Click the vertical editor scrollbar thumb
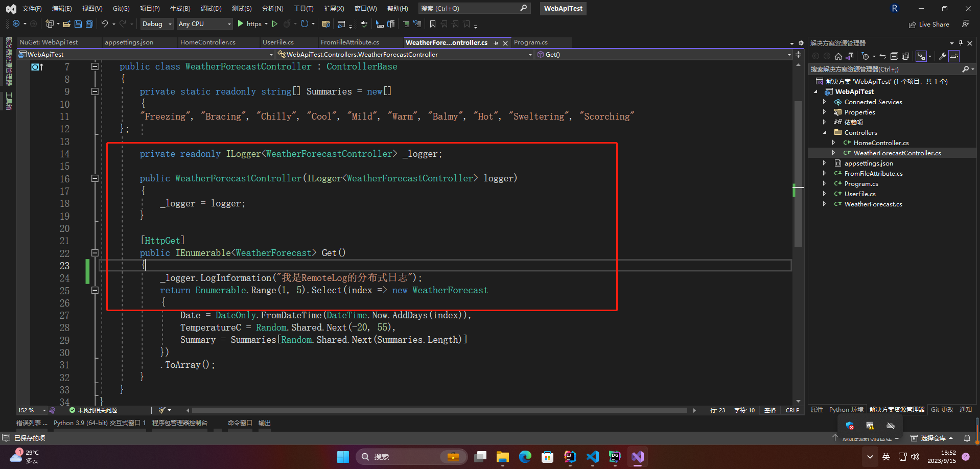Image resolution: width=980 pixels, height=469 pixels. pos(798,174)
